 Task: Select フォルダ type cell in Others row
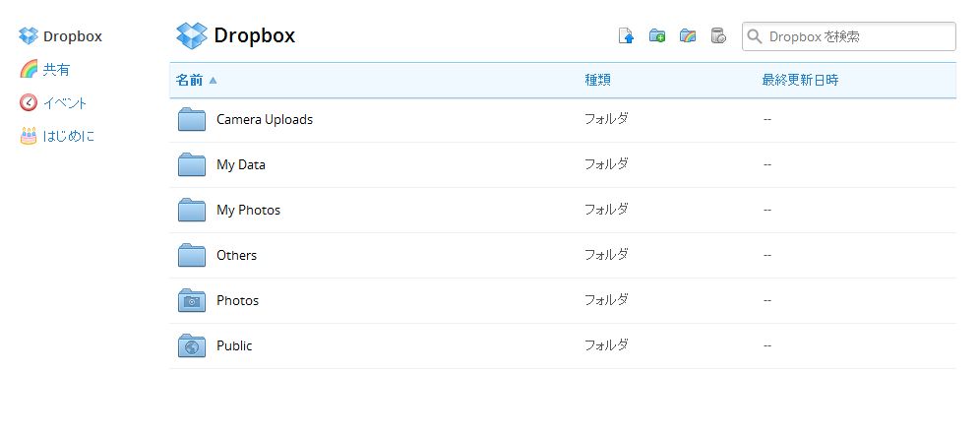coord(606,254)
